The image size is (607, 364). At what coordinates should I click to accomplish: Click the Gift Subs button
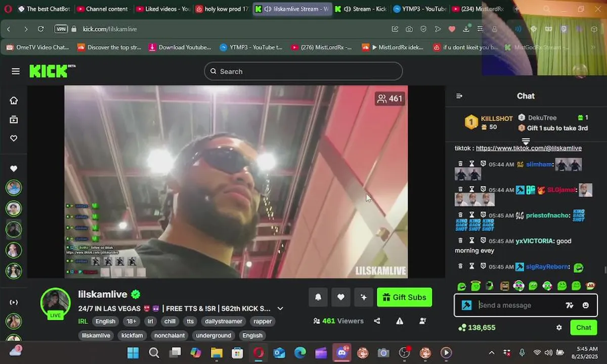405,297
